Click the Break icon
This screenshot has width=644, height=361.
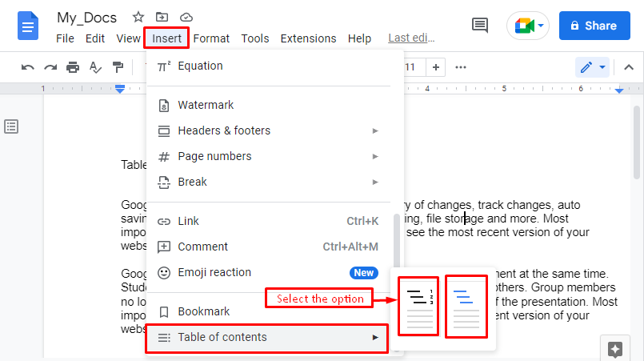coord(164,183)
